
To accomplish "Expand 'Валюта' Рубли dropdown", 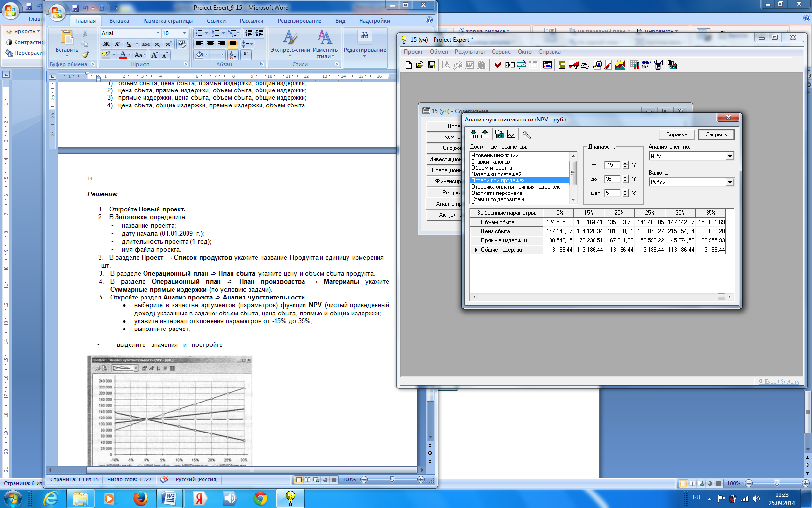I will tap(730, 182).
